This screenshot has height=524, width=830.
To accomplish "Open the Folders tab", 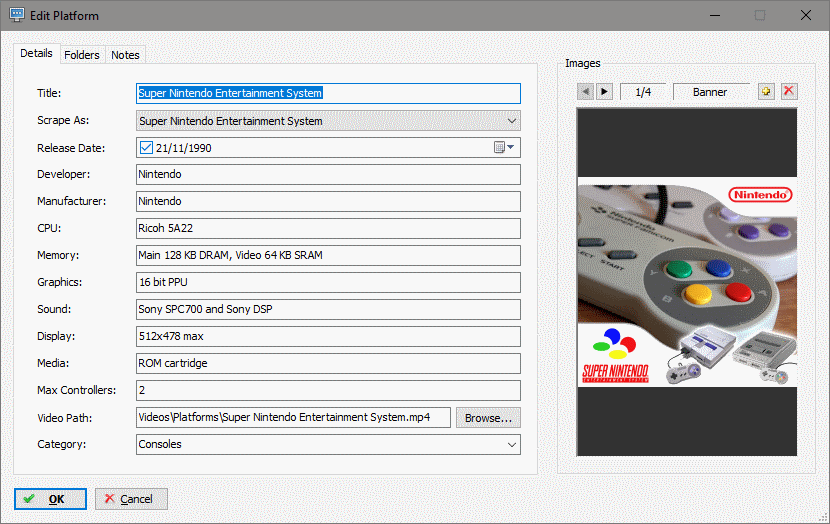I will (82, 55).
